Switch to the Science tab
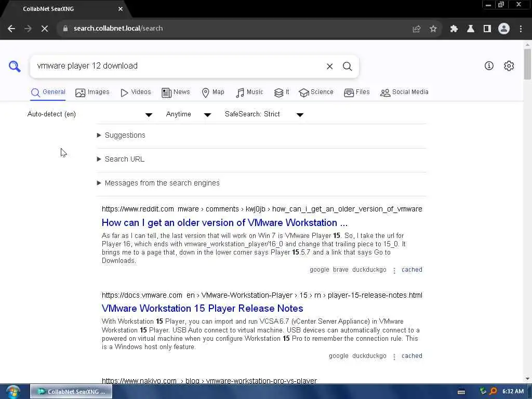This screenshot has height=399, width=532. pos(316,92)
